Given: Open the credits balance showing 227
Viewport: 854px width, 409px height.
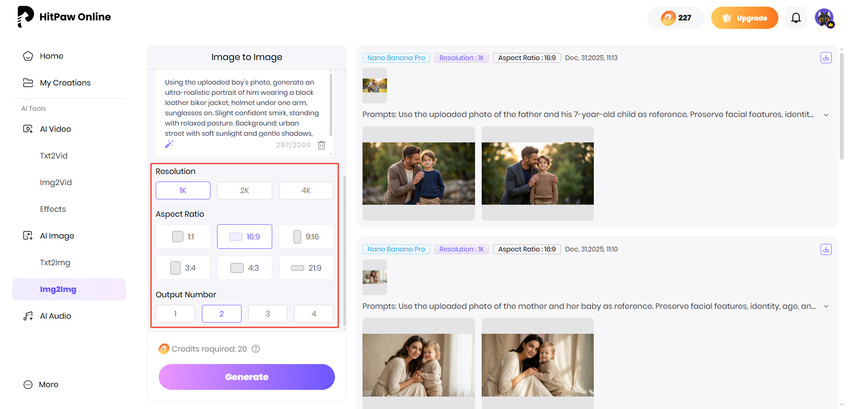Looking at the screenshot, I should [x=675, y=18].
